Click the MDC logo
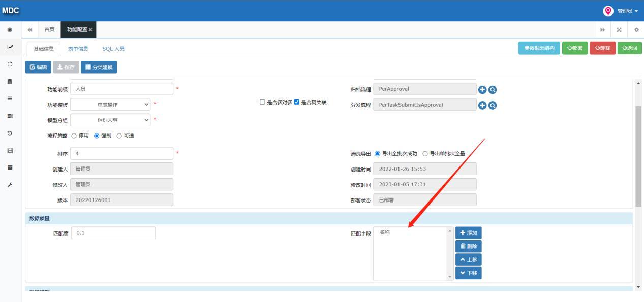Image resolution: width=644 pixels, height=302 pixels. pos(10,11)
